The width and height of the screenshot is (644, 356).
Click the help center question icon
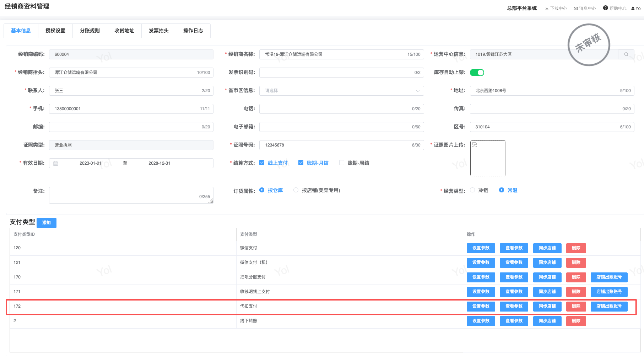(605, 8)
